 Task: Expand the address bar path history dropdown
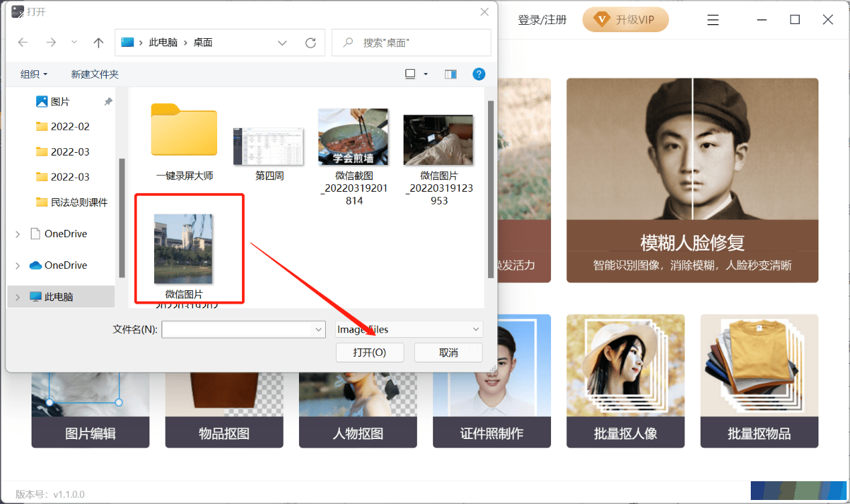pos(282,42)
